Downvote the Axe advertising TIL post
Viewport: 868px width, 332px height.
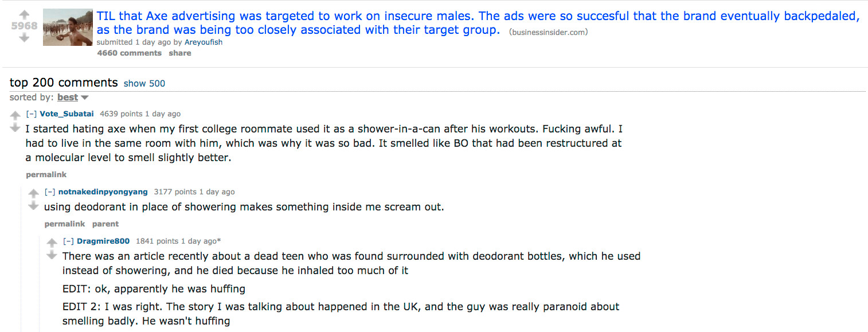coord(24,38)
